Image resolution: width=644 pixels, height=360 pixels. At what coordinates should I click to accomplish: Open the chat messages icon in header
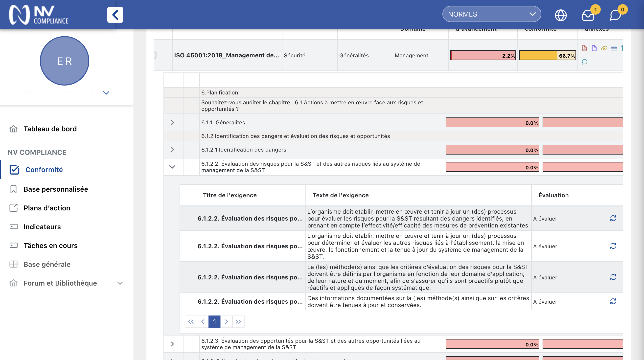[615, 15]
